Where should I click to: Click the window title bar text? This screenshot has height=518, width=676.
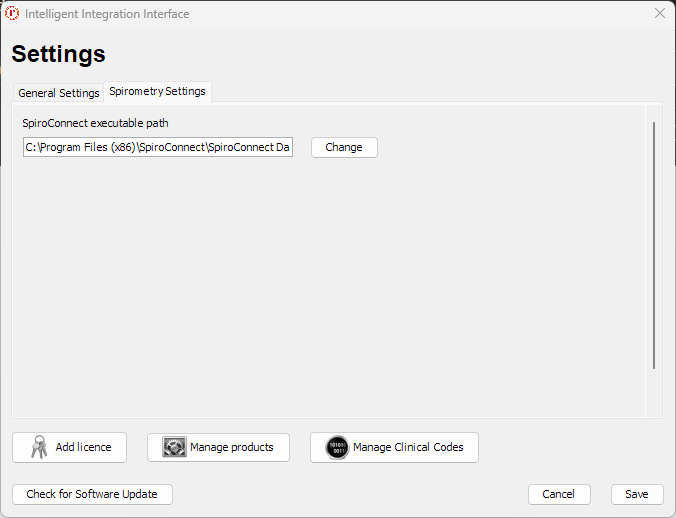coord(107,14)
